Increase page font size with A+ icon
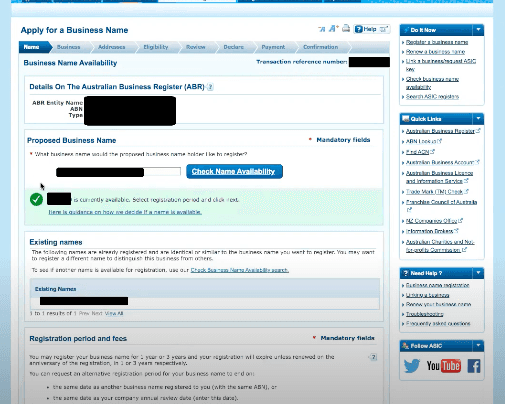 click(x=334, y=29)
